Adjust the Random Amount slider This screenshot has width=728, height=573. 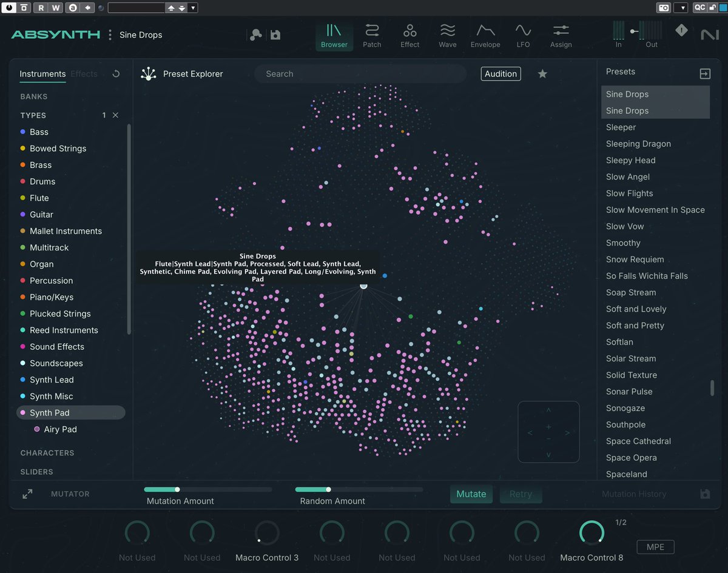(x=359, y=489)
